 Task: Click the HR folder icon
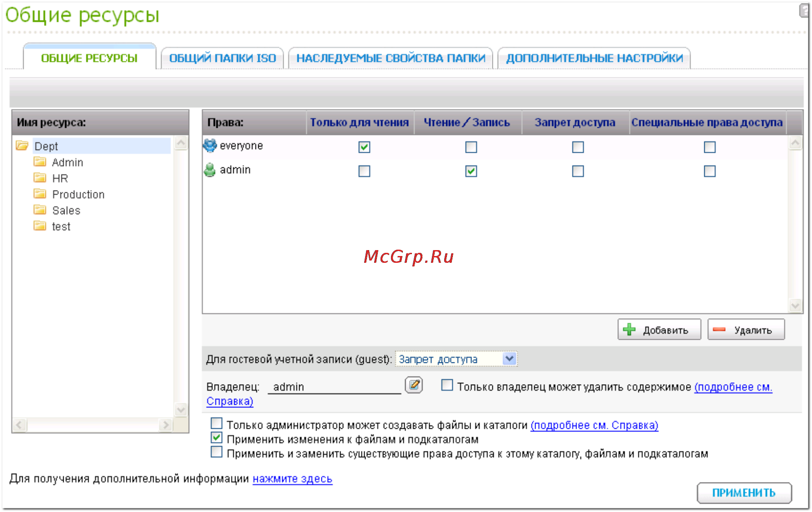click(40, 178)
